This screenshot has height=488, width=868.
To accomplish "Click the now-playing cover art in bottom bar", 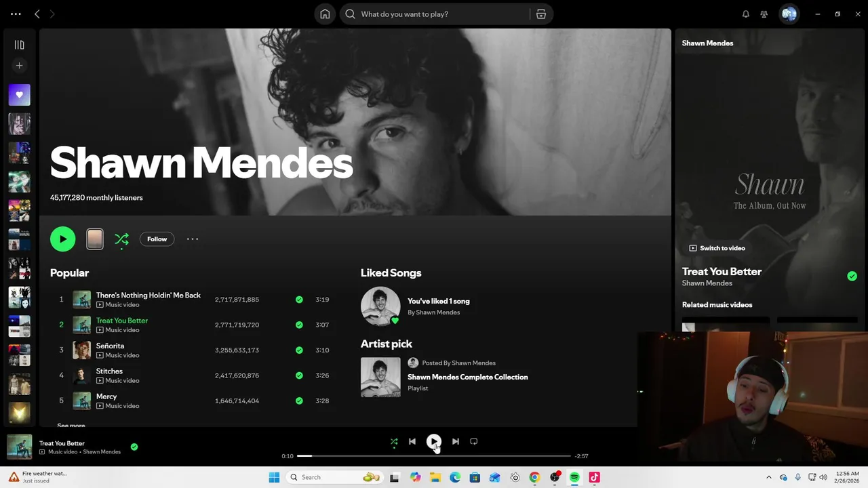I will [19, 447].
